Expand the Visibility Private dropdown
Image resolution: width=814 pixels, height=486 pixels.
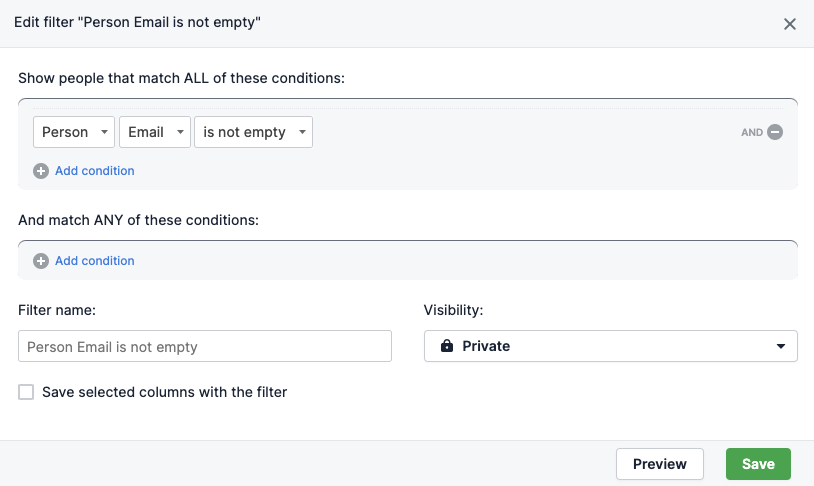pyautogui.click(x=610, y=346)
